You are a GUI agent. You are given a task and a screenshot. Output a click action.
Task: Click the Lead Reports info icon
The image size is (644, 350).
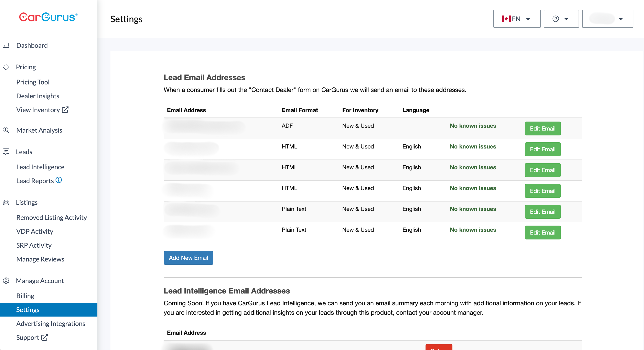[59, 180]
